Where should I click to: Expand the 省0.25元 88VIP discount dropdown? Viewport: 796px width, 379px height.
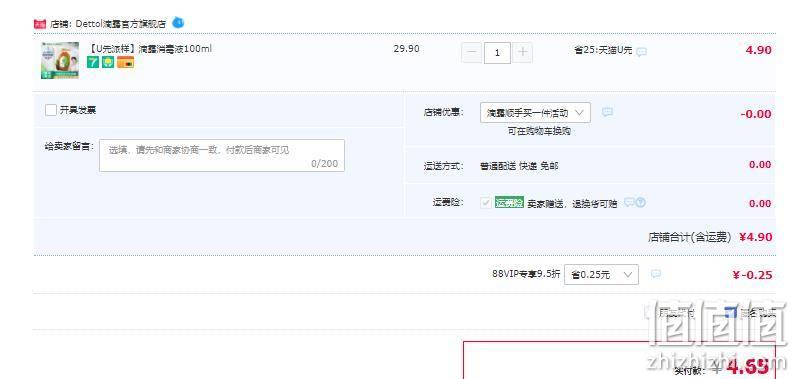coord(601,274)
